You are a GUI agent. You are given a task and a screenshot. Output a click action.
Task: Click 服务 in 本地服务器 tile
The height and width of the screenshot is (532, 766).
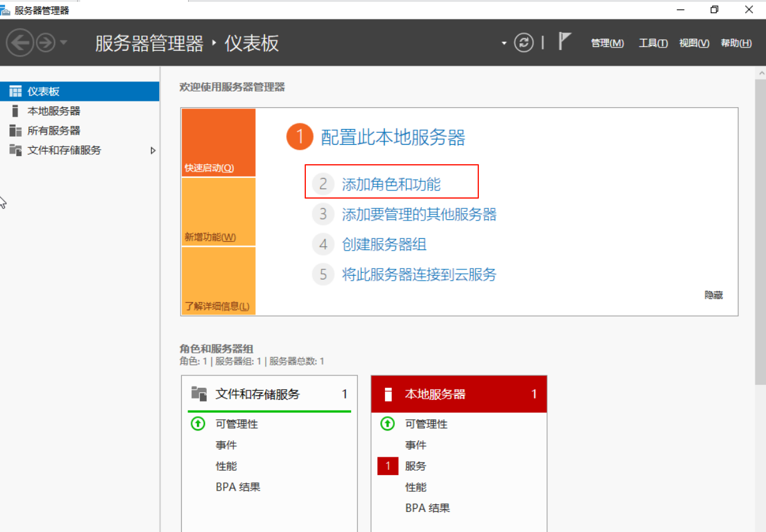[x=416, y=466]
